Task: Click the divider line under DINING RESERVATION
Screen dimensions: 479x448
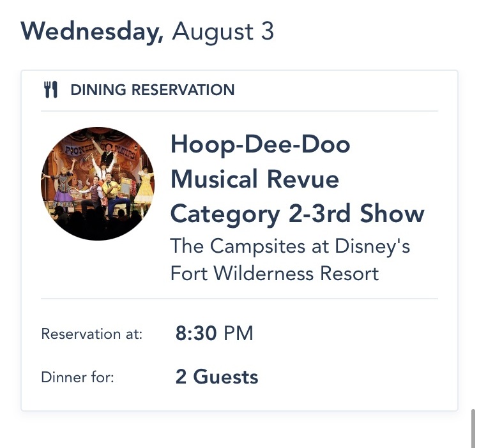Action: (240, 111)
